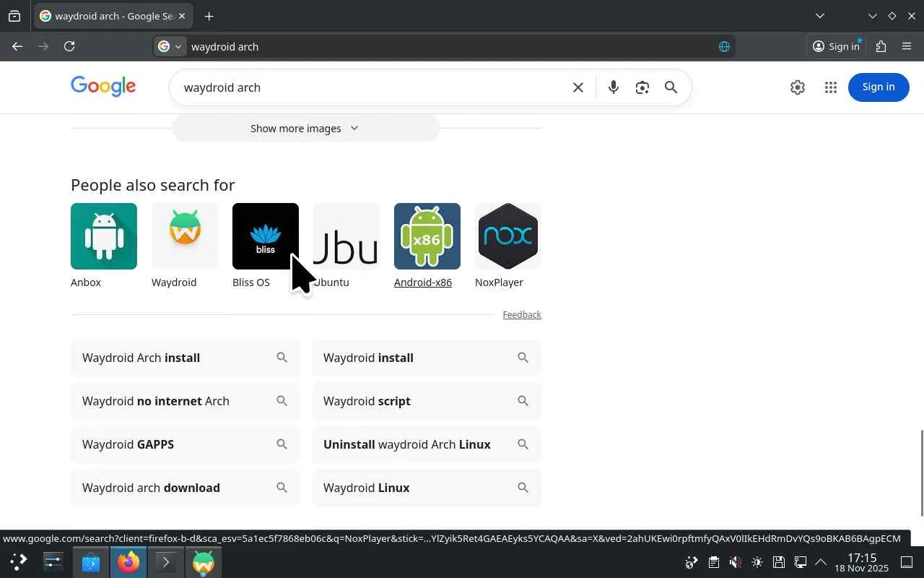
Task: Open the list all tabs dropdown
Action: point(819,16)
